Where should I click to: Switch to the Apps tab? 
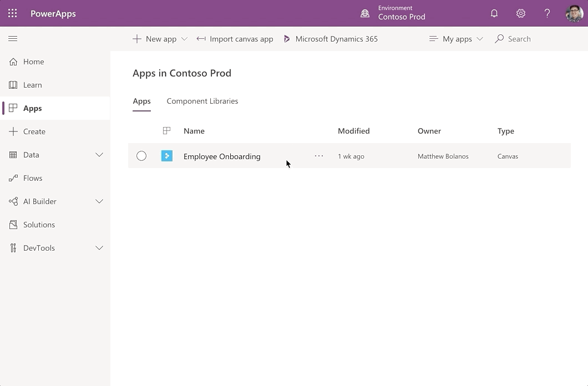coord(142,101)
